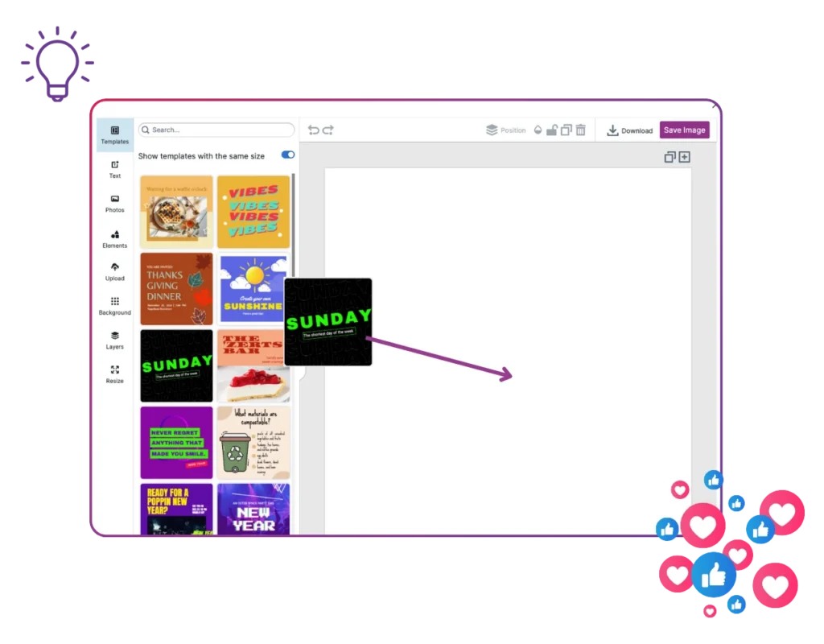Click the Download button

(x=629, y=130)
